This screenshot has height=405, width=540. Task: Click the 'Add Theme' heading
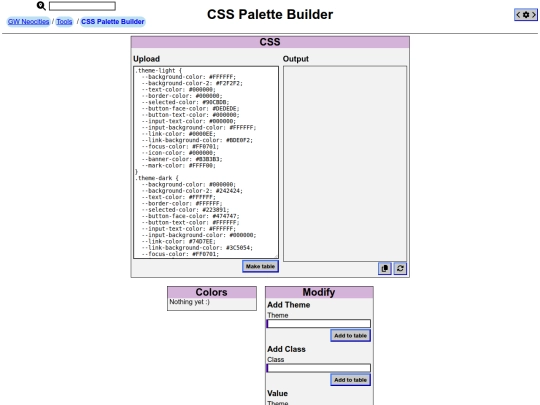click(x=289, y=305)
